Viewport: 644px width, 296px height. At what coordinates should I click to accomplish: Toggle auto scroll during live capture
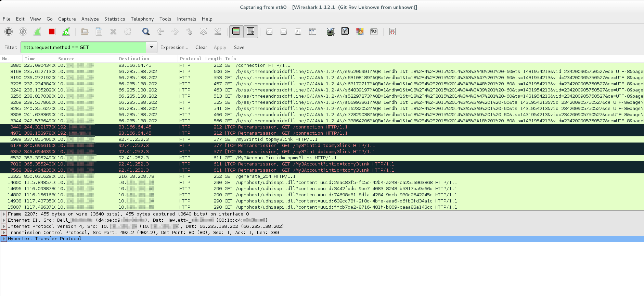(250, 32)
